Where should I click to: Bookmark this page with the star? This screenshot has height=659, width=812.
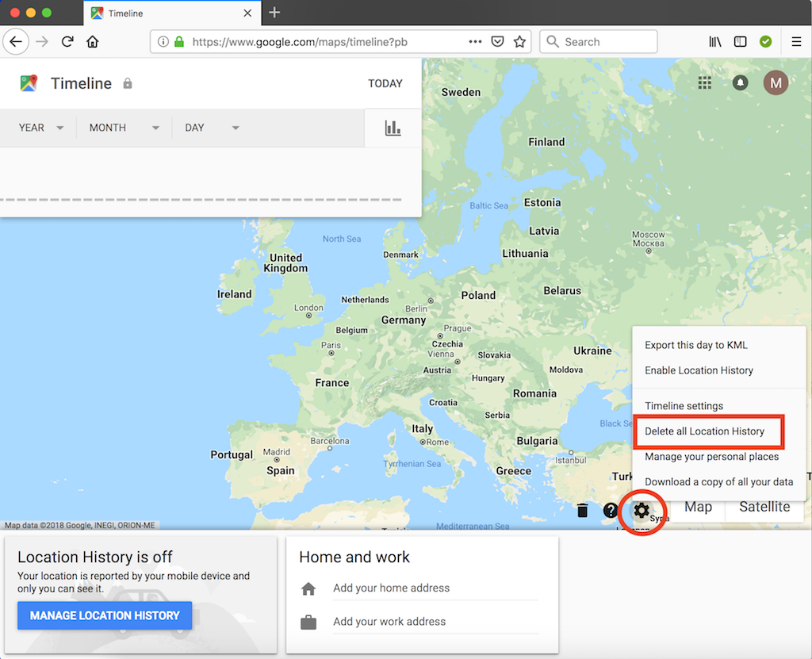coord(520,41)
